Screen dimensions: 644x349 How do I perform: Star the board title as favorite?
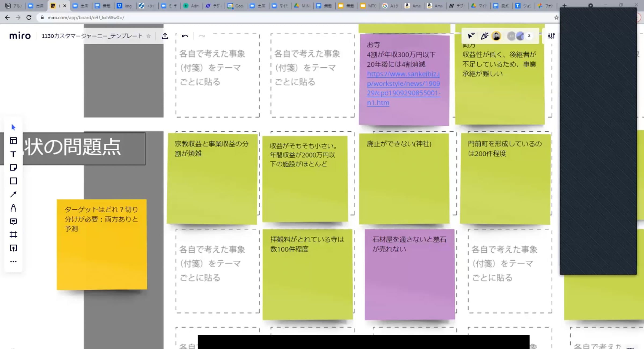(149, 36)
